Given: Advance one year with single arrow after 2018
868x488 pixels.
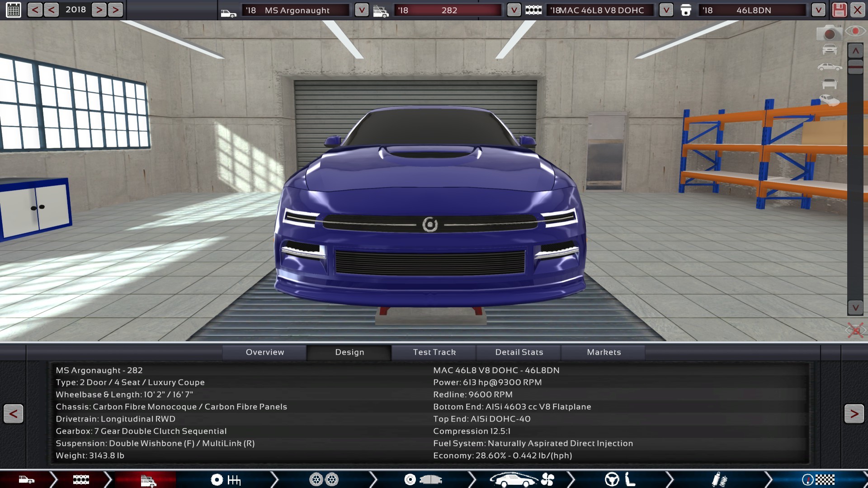Looking at the screenshot, I should pyautogui.click(x=99, y=9).
